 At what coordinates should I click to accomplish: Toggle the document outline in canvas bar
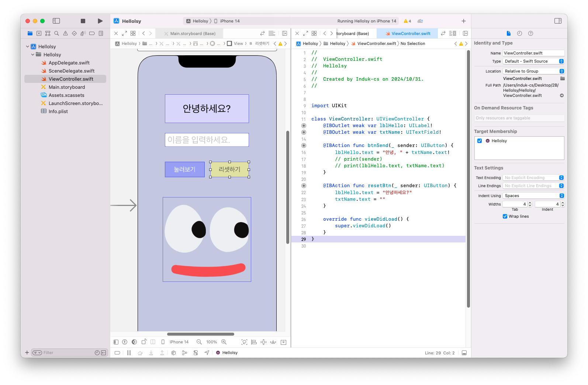[x=116, y=342]
